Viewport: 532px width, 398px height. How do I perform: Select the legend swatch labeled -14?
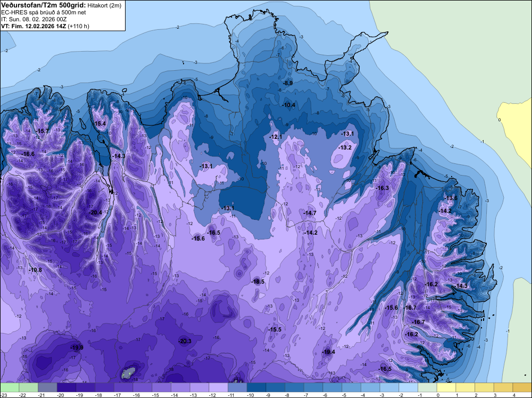[180, 387]
